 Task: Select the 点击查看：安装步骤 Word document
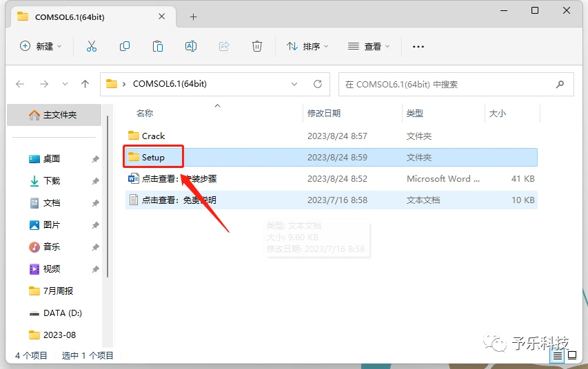(332, 179)
